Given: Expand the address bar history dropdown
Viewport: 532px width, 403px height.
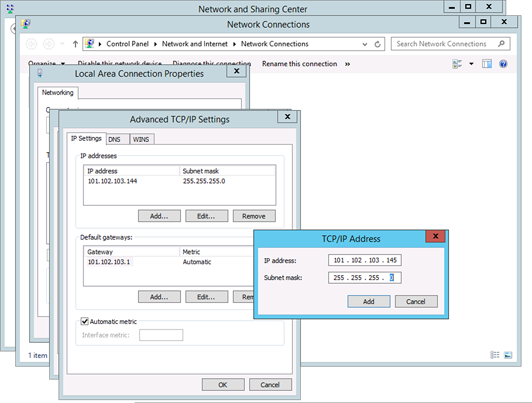Looking at the screenshot, I should pos(366,44).
